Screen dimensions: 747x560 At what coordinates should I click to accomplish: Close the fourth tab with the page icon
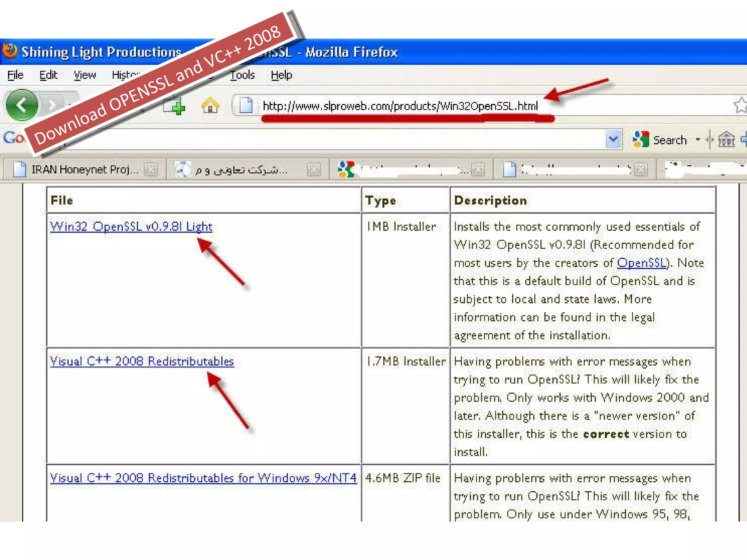(x=641, y=170)
